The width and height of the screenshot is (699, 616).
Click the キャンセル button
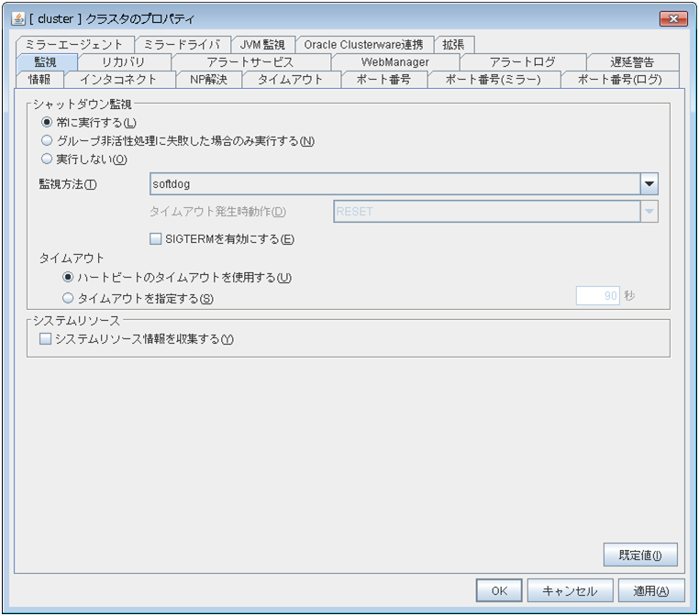[570, 590]
